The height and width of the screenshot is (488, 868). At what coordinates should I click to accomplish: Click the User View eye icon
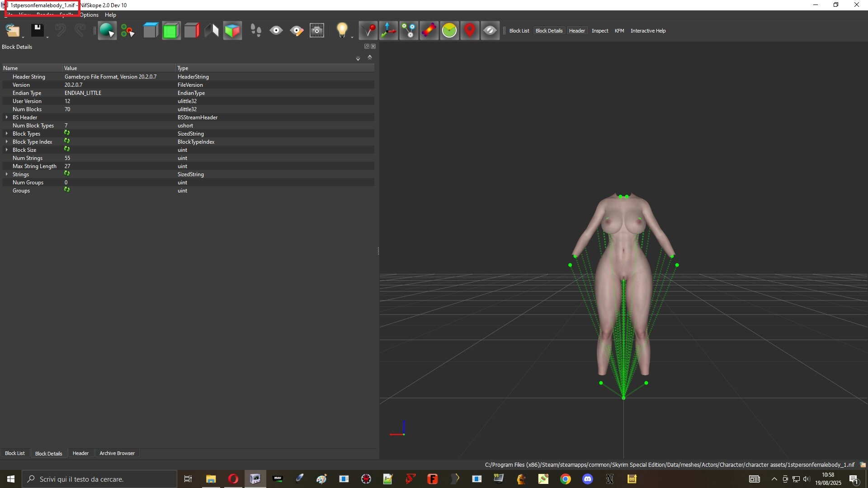pos(276,31)
